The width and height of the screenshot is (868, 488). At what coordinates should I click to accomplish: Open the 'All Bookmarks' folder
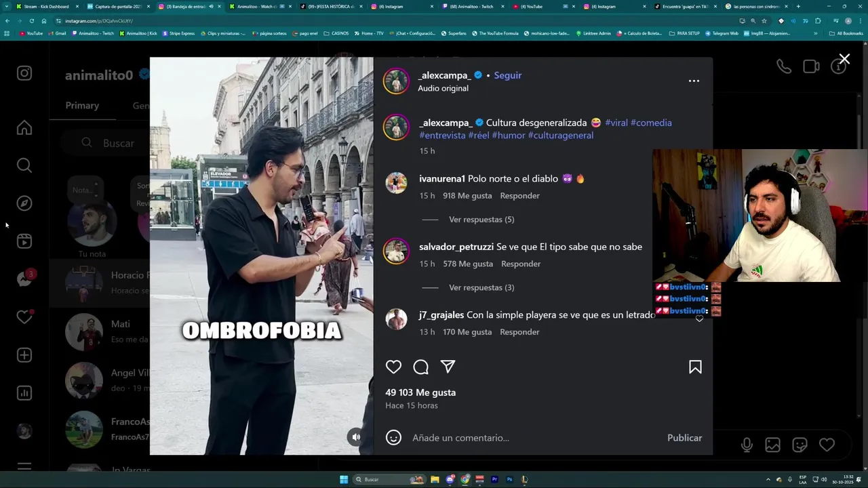pyautogui.click(x=846, y=33)
